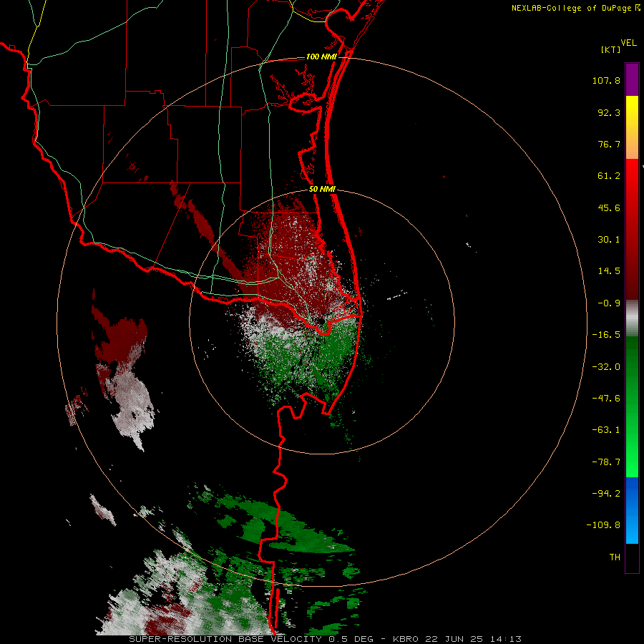The width and height of the screenshot is (644, 644).
Task: Click the 76.7 legend value
Action: pos(609,144)
